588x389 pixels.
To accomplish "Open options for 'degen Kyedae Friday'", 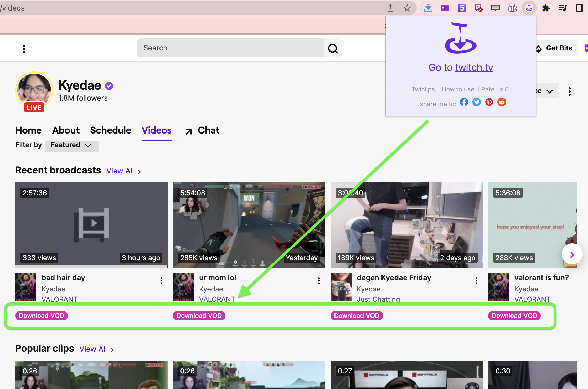I will point(477,281).
